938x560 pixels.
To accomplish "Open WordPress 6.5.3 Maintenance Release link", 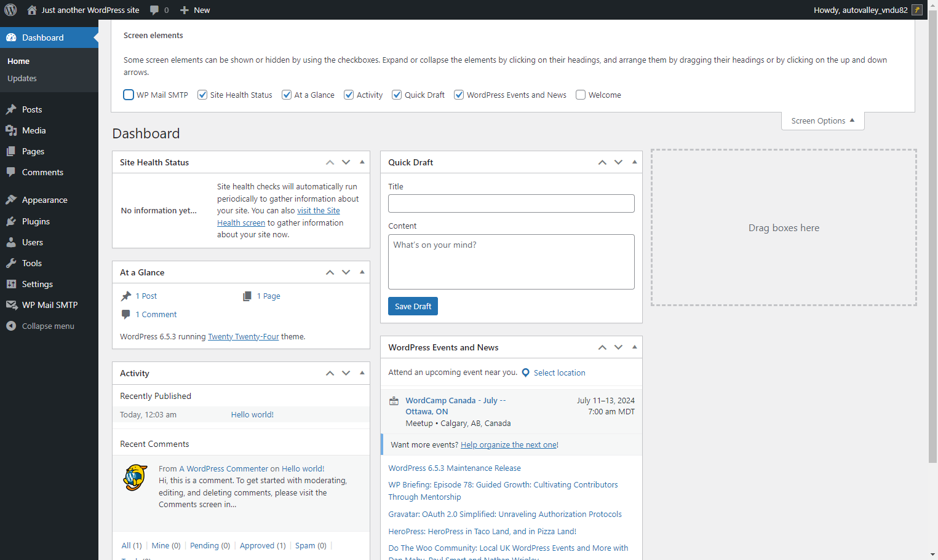I will pos(455,468).
